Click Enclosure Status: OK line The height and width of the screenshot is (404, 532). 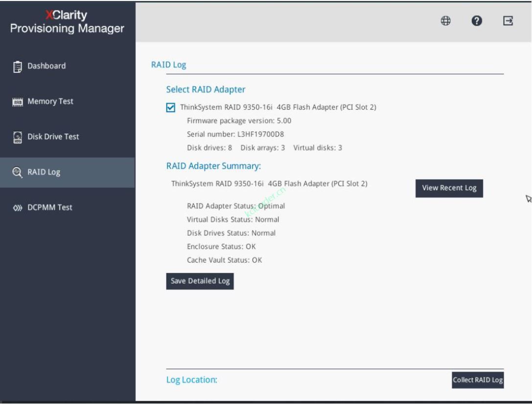(x=221, y=247)
